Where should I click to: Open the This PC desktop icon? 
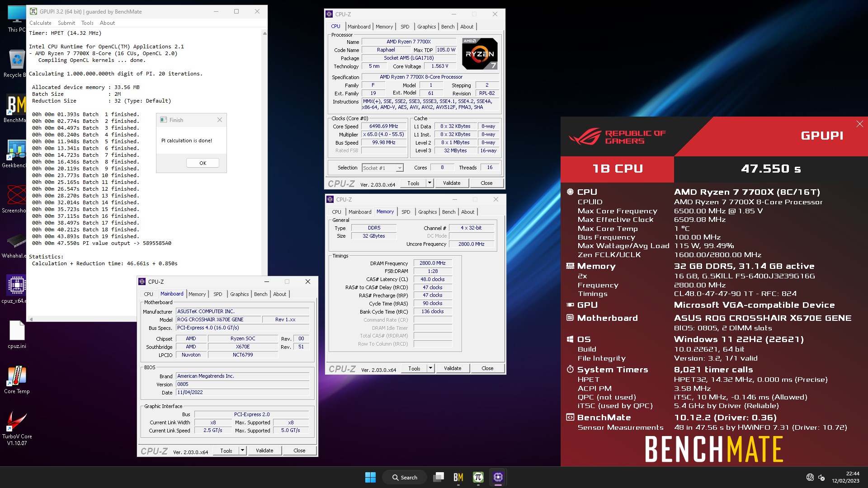coord(17,18)
